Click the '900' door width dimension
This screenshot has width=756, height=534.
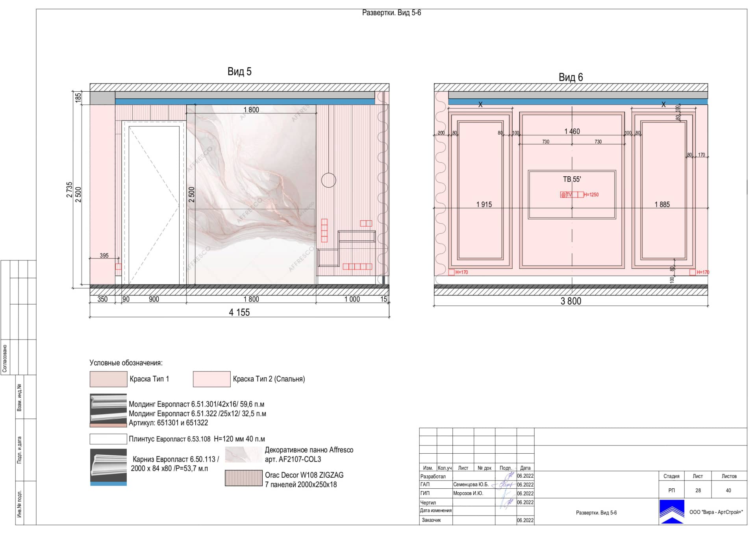point(154,299)
